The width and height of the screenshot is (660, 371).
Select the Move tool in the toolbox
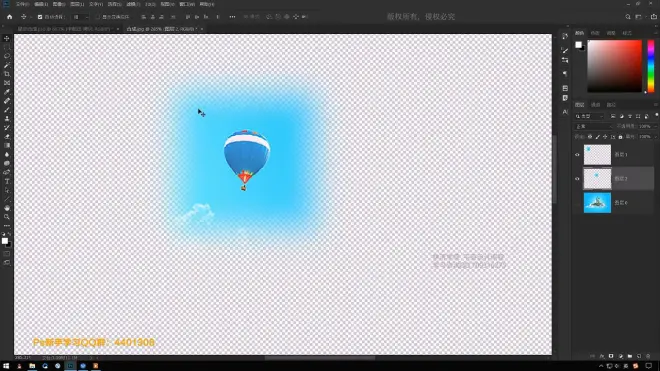[x=7, y=38]
